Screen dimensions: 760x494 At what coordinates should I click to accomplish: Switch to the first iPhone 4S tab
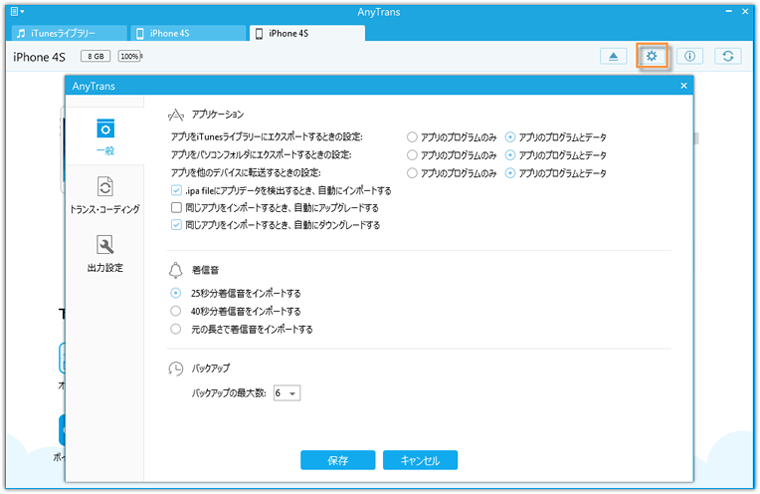pyautogui.click(x=188, y=33)
